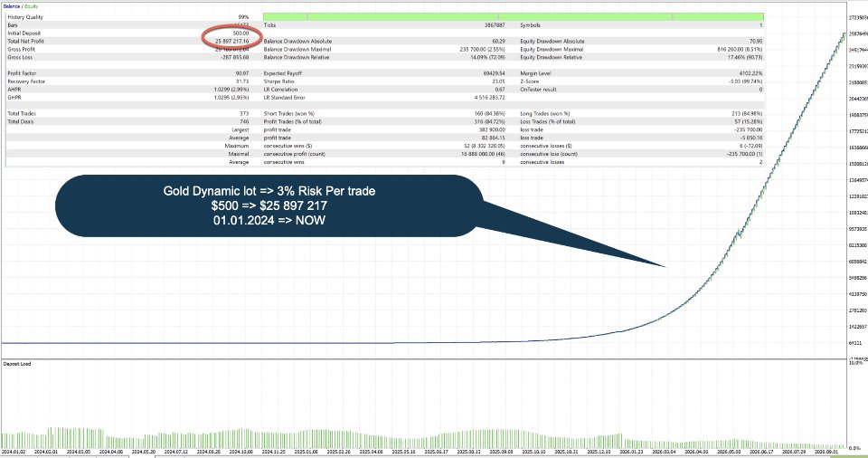This screenshot has width=868, height=458.
Task: Click the 60.29 balance drawdown value
Action: [x=498, y=41]
